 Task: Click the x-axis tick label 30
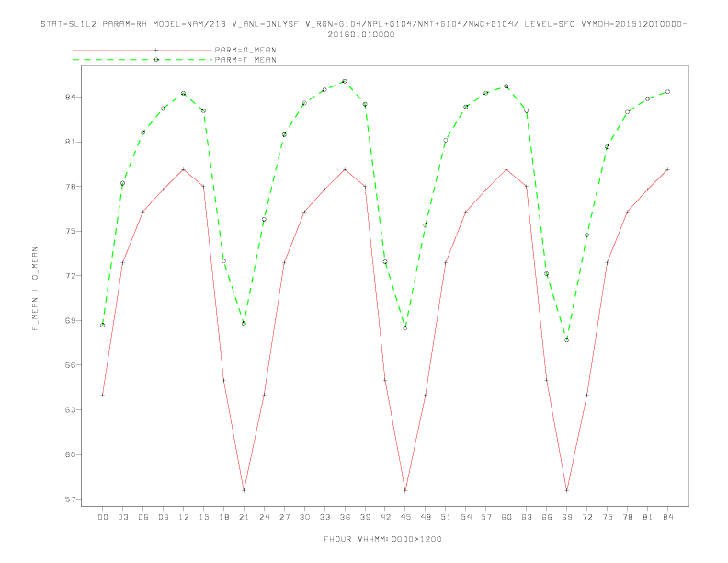(304, 517)
